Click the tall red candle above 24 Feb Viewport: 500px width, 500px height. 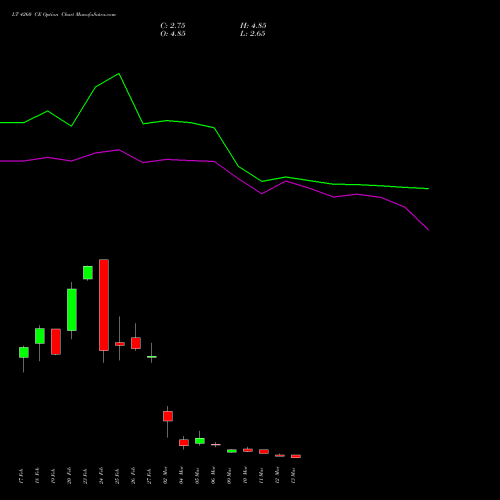104,305
